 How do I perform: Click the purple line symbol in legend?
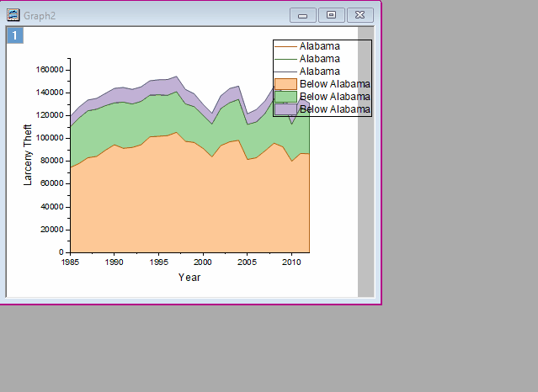[285, 72]
